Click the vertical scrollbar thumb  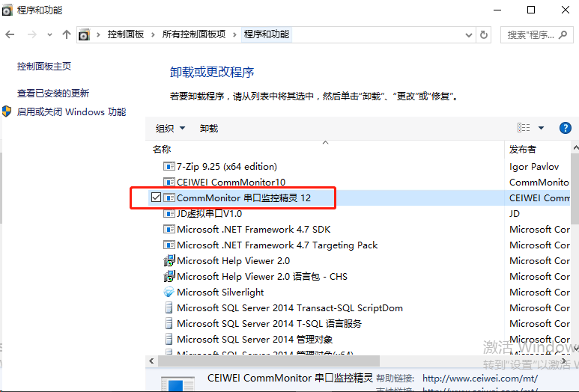pos(575,189)
